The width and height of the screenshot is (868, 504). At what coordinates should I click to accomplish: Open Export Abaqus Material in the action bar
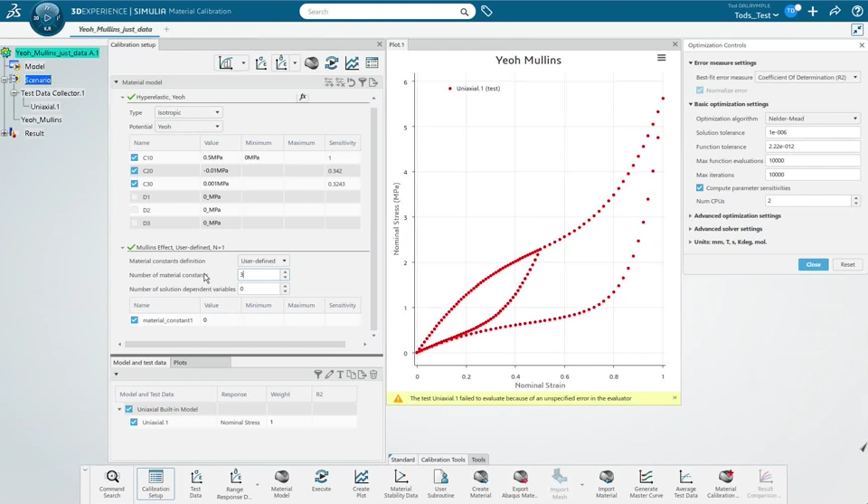click(519, 483)
